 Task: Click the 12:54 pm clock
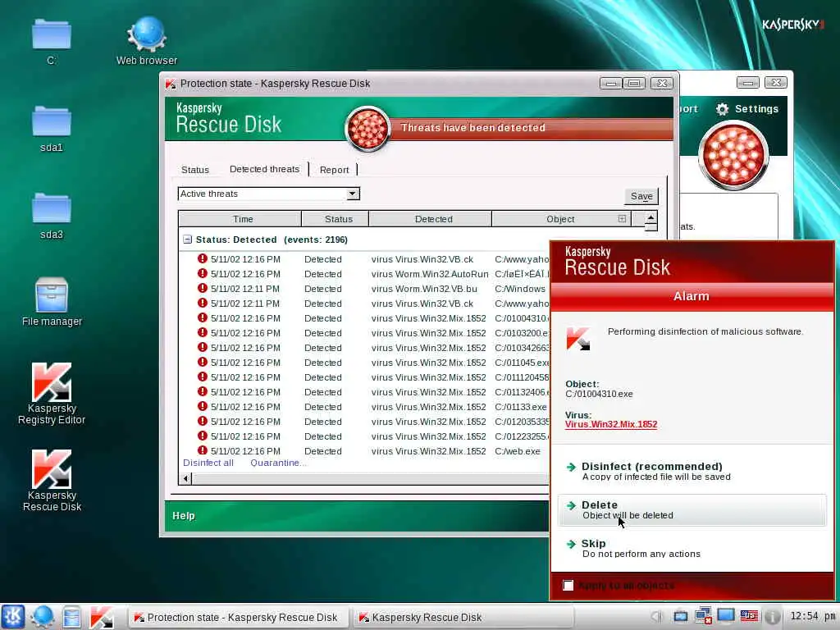click(812, 616)
